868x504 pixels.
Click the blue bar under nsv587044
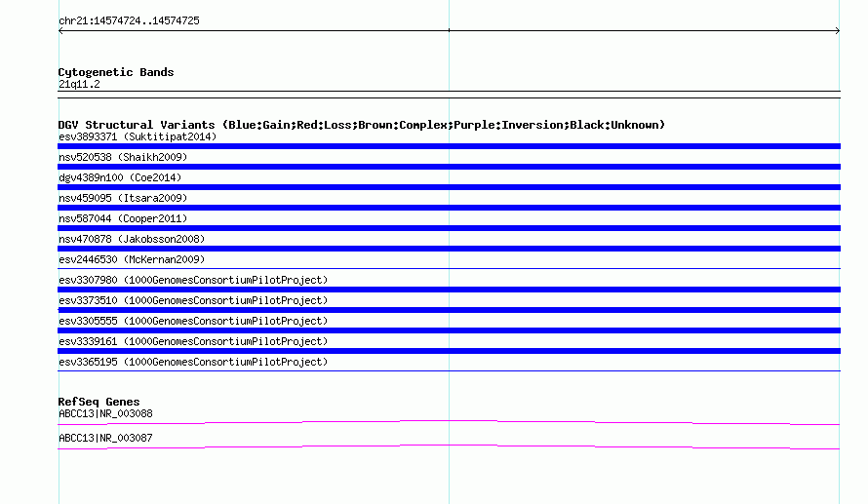[449, 228]
